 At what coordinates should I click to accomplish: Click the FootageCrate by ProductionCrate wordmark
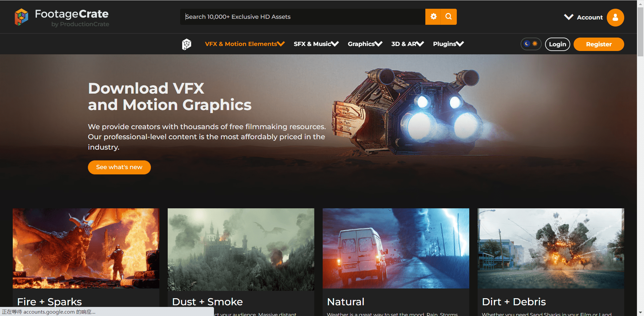[x=72, y=17]
